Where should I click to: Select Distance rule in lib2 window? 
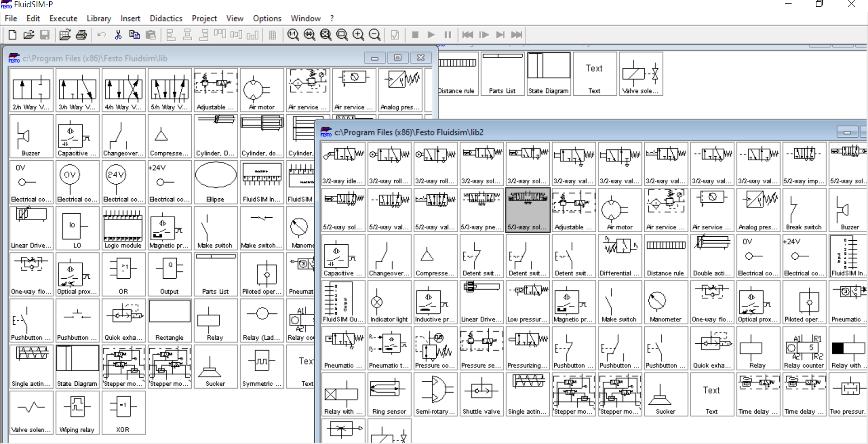tap(666, 256)
